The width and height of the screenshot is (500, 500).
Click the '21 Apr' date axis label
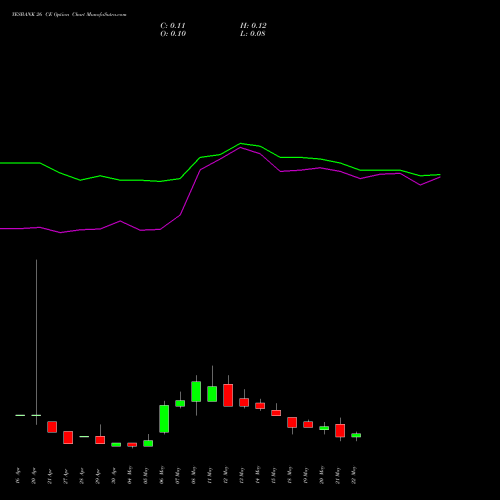50,476
